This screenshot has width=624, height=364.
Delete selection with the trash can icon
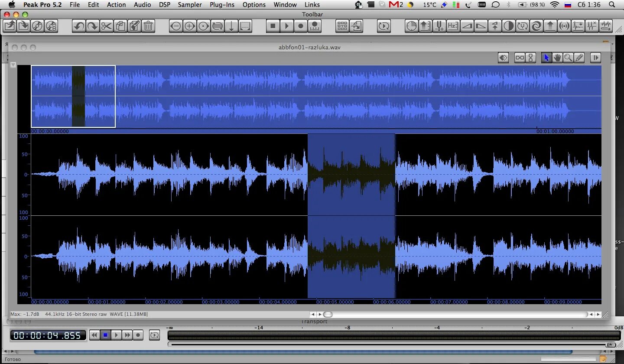tap(148, 26)
